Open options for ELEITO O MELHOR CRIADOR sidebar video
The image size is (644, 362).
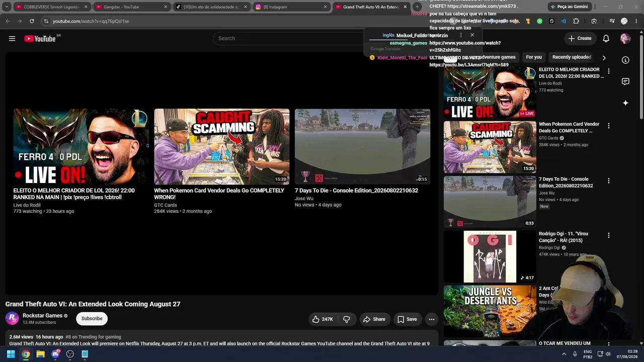[608, 71]
